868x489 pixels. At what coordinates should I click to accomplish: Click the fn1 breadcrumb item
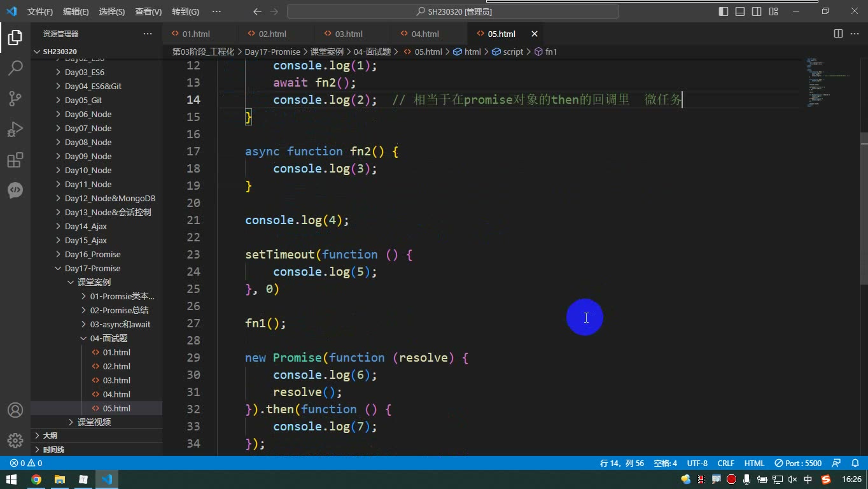[x=546, y=52]
